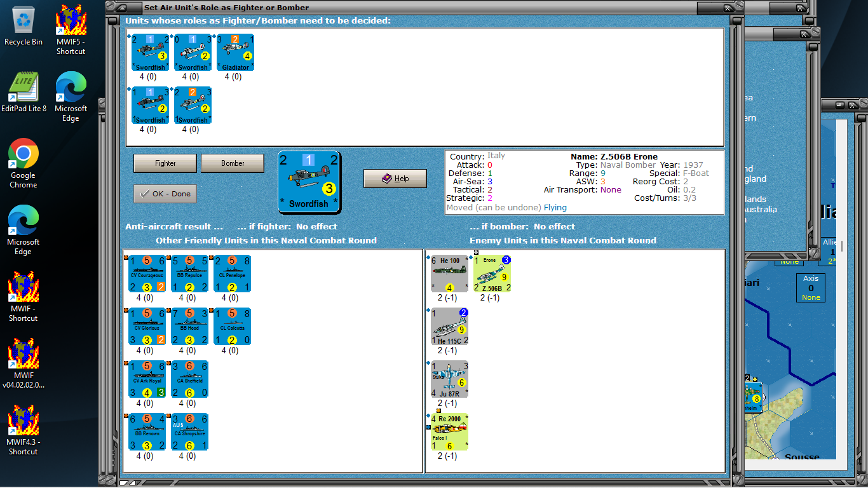
Task: Click the blue Flying status text
Action: (x=555, y=207)
